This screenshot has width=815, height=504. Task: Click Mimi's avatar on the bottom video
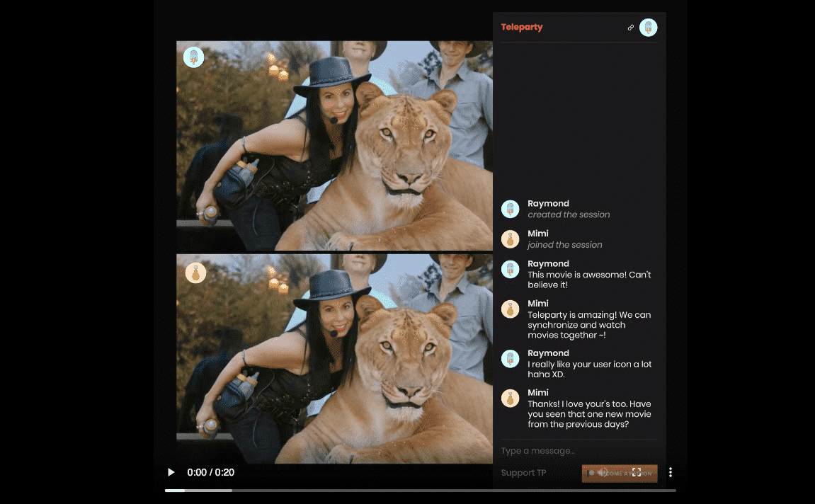pos(195,273)
